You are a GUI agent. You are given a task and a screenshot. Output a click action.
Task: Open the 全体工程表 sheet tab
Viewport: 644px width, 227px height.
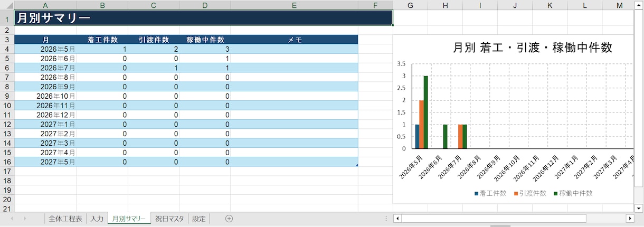pyautogui.click(x=65, y=219)
